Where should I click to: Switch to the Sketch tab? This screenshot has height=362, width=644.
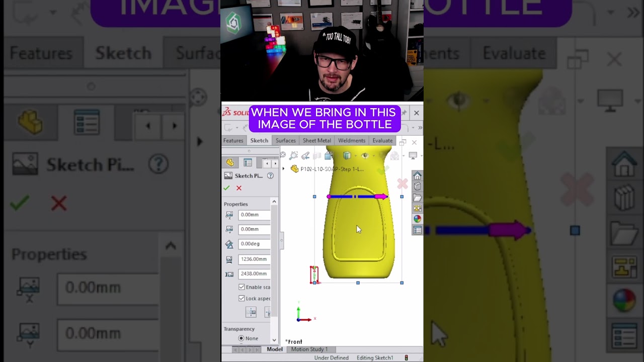pos(259,140)
